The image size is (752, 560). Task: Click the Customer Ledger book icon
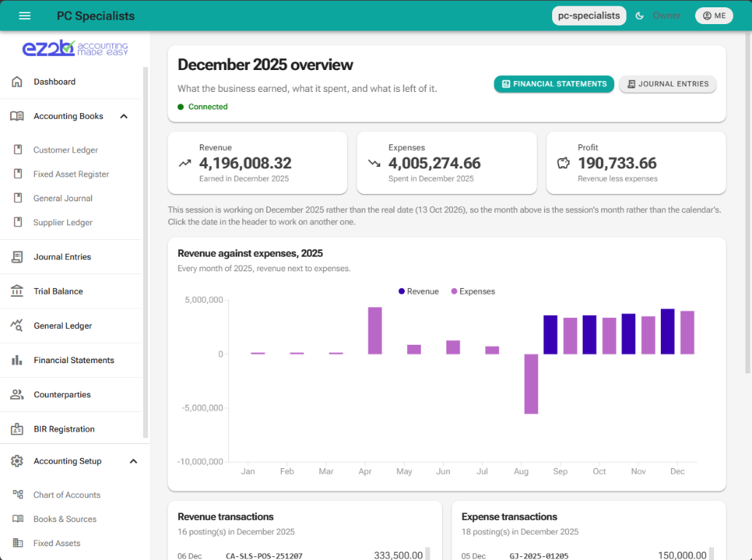point(18,149)
